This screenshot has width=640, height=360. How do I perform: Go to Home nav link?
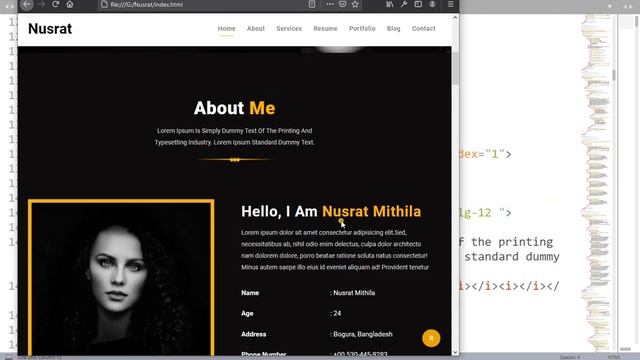coord(226,29)
